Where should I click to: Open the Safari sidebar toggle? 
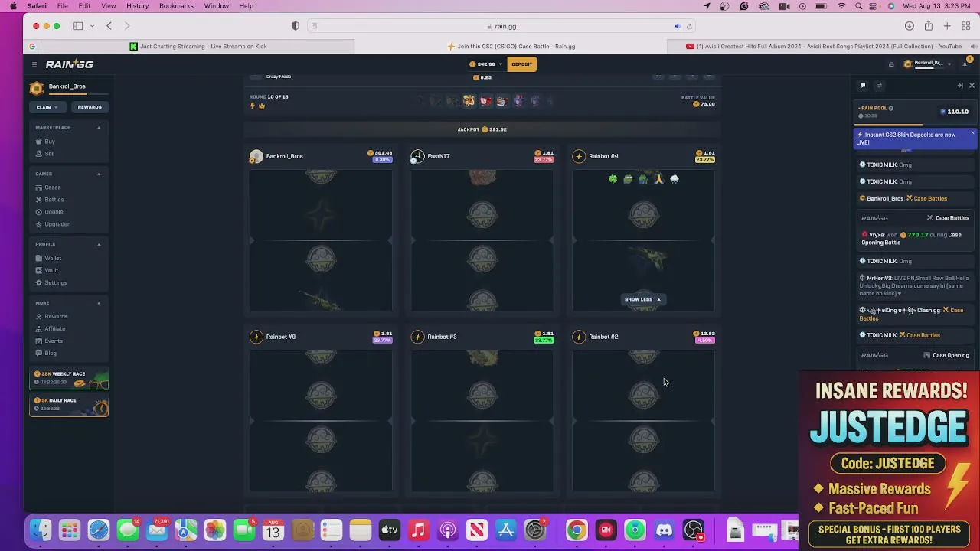(x=77, y=26)
